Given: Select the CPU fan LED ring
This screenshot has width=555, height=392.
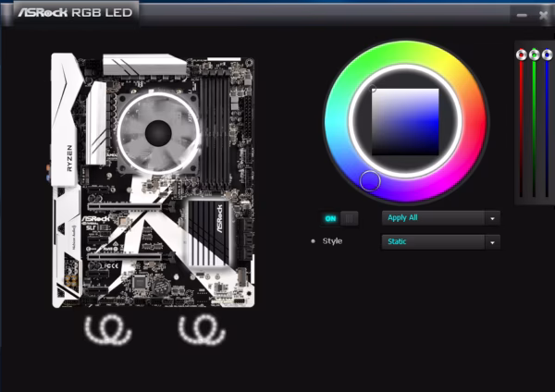Looking at the screenshot, I should 158,133.
